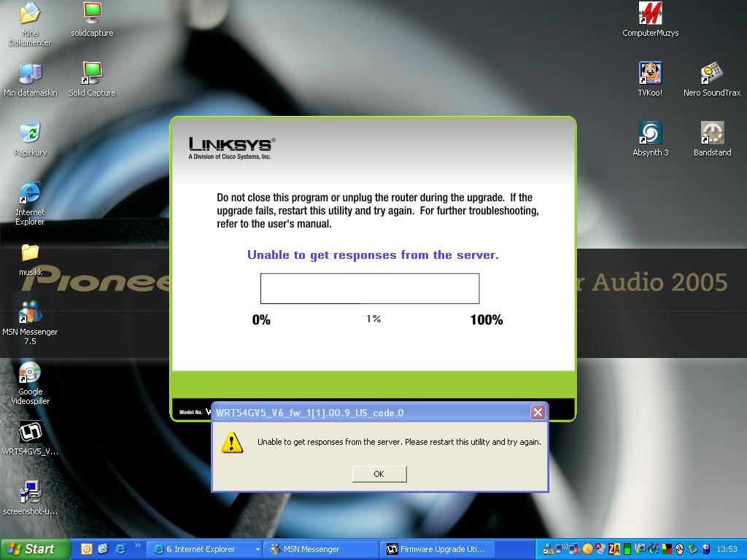Click the green meter tray icon
747x560 pixels.
627,549
